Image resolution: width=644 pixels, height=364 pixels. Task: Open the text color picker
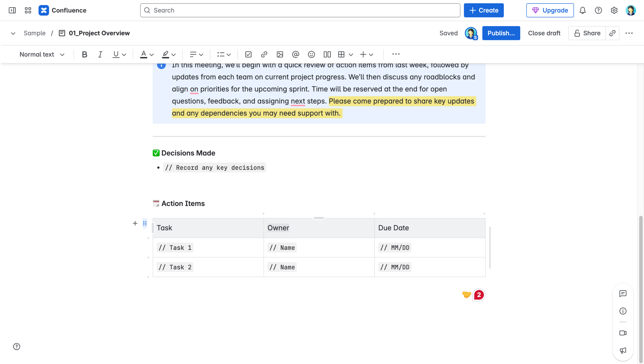147,54
